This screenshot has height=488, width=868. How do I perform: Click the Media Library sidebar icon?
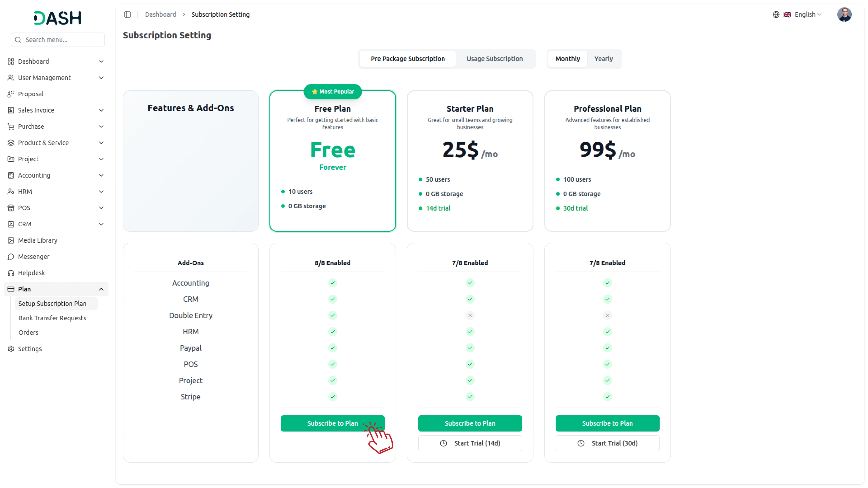tap(11, 240)
